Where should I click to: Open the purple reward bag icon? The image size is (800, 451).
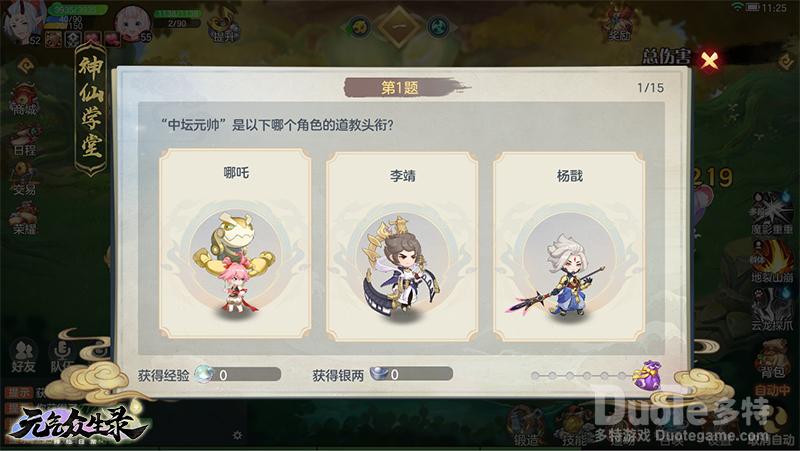(647, 375)
